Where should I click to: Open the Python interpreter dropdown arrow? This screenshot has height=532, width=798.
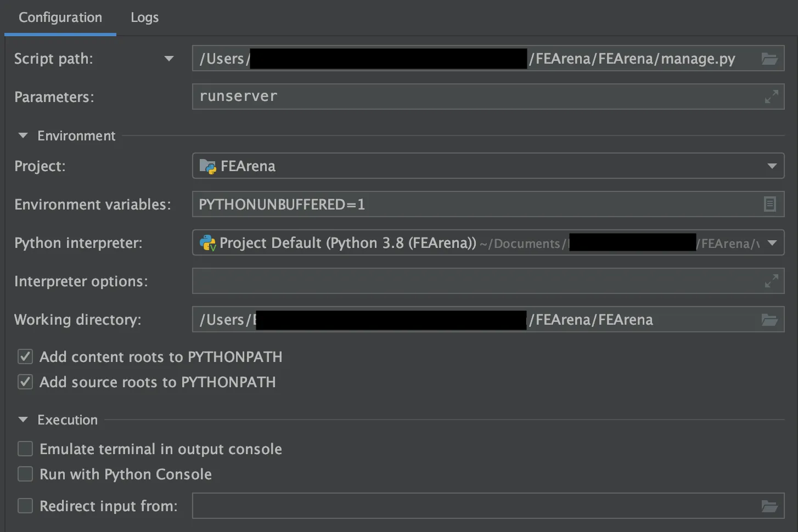(772, 243)
